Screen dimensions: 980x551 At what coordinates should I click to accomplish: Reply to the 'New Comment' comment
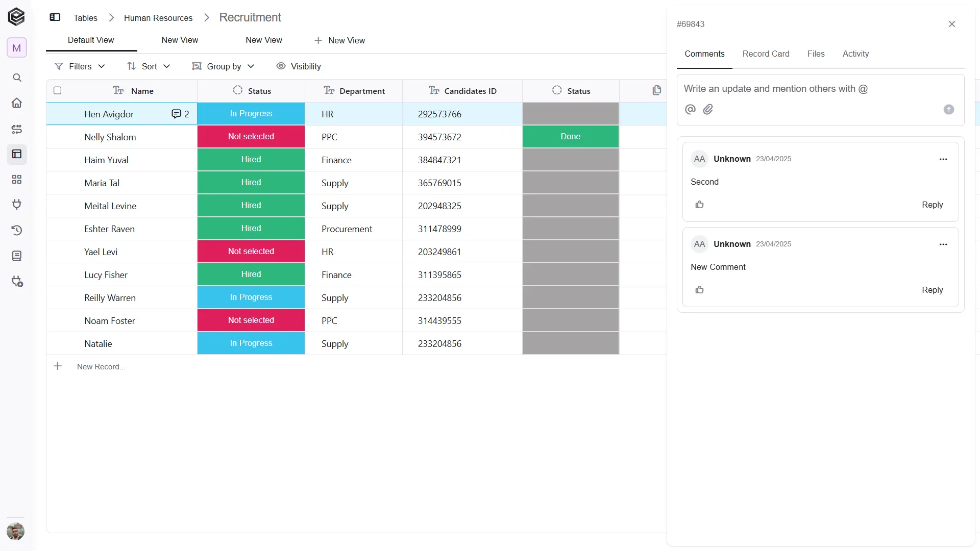[x=932, y=290]
